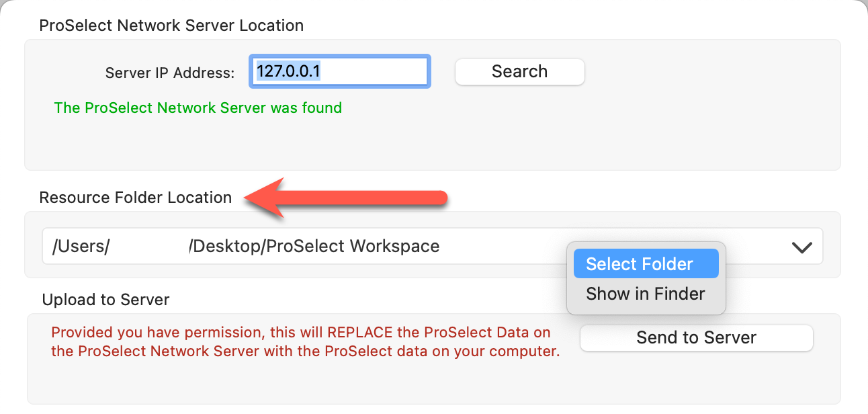Click the /Users/ portion of folder path

point(81,247)
